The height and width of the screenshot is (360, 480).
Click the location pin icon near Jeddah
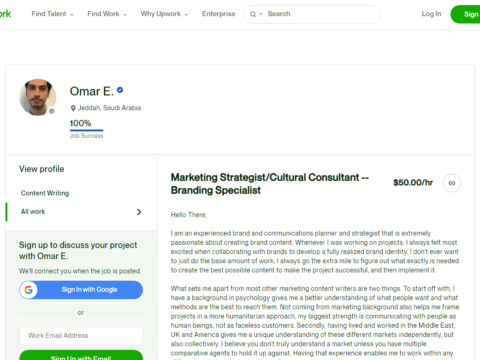coord(73,108)
